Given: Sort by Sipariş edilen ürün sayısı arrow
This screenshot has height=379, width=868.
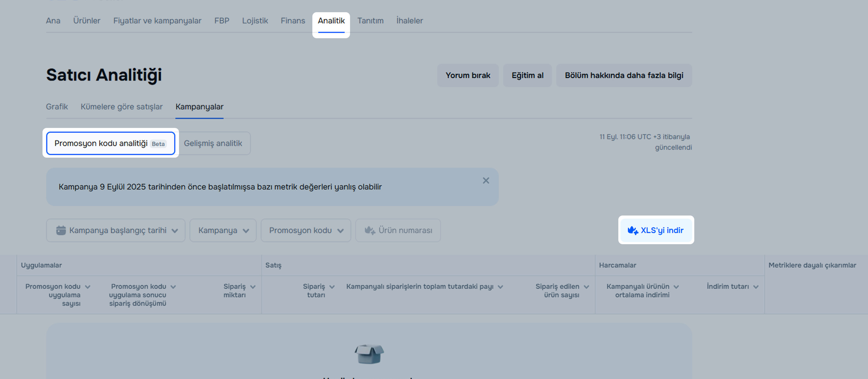Looking at the screenshot, I should 586,287.
